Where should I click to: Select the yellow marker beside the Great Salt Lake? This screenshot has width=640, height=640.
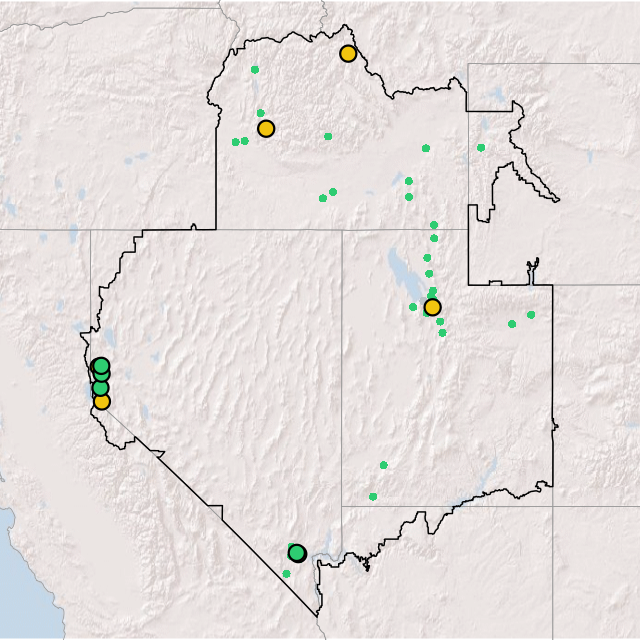[x=432, y=307]
